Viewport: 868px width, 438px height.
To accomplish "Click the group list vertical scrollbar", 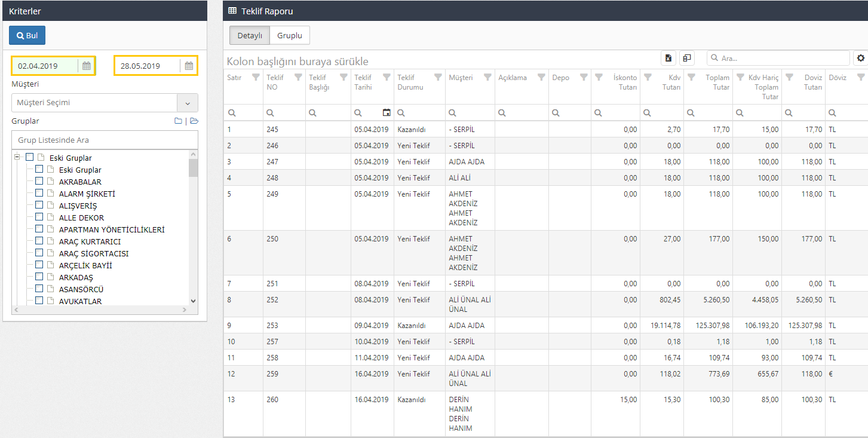I will 193,239.
